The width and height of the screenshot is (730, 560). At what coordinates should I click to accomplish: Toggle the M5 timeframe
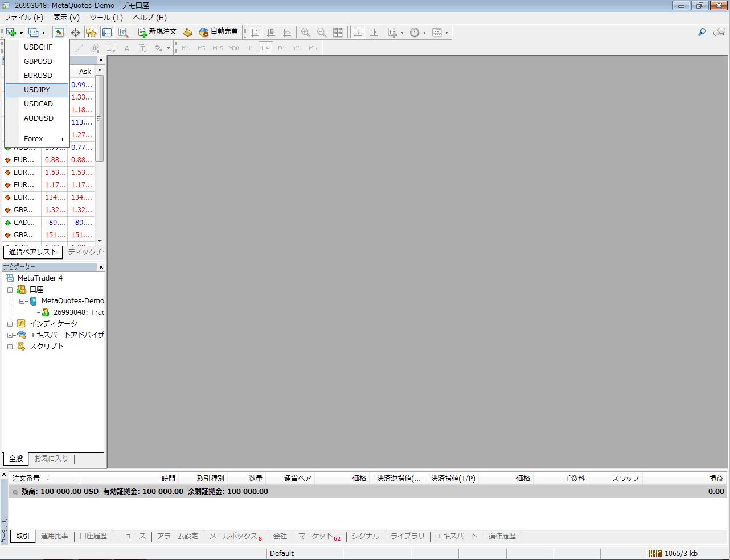coord(202,48)
